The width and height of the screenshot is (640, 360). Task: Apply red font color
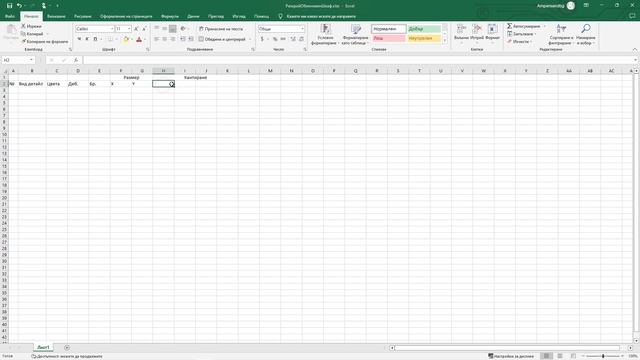point(139,39)
